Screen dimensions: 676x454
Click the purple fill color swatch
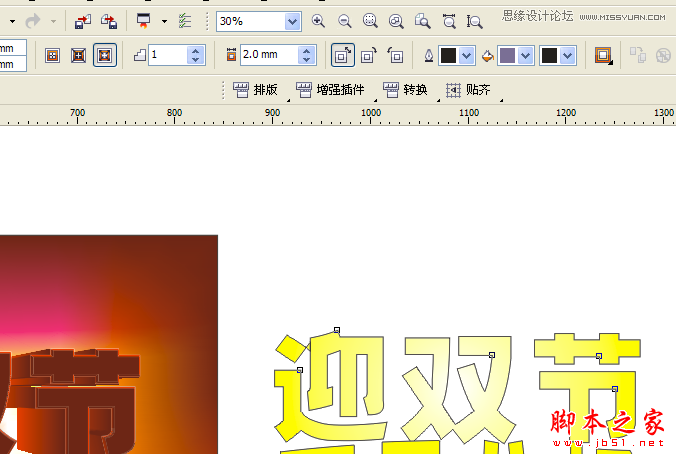(507, 55)
